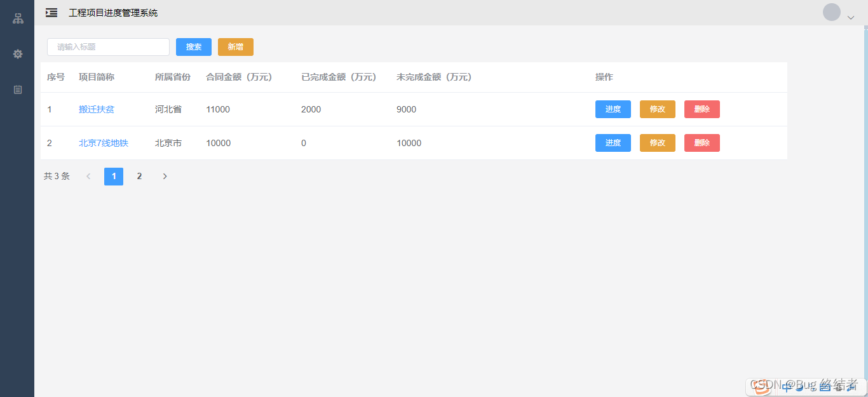Click 进度 button for 搬迁扶贫 row
The width and height of the screenshot is (868, 397).
tap(613, 109)
